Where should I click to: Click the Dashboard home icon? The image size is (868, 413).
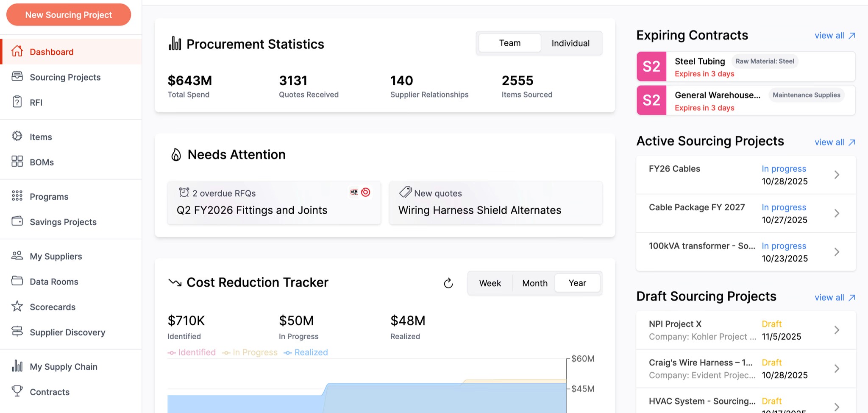(17, 51)
